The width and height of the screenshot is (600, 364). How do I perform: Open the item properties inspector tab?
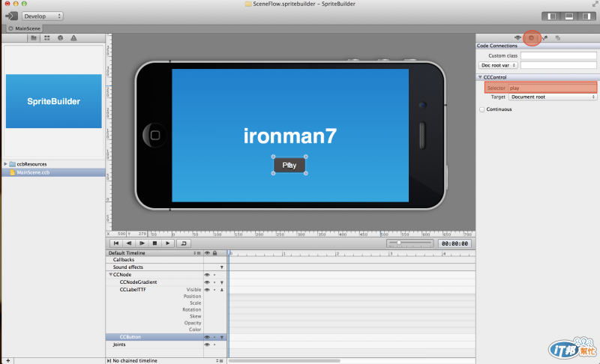[x=517, y=37]
